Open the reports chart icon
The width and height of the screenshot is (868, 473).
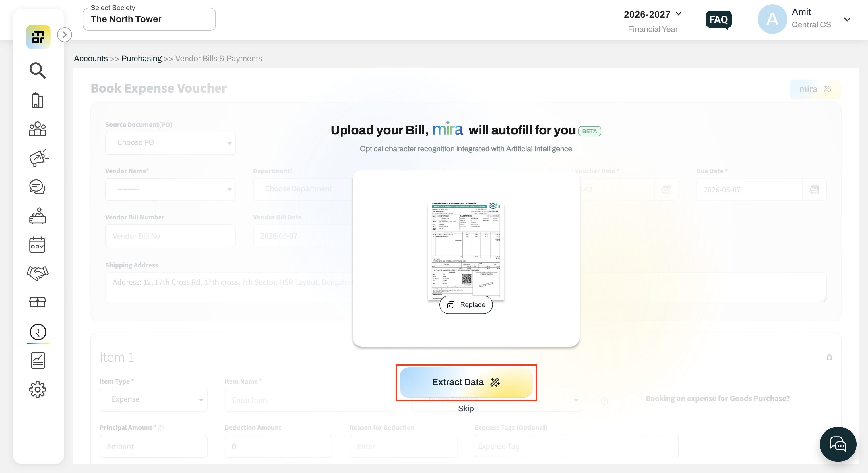(38, 360)
